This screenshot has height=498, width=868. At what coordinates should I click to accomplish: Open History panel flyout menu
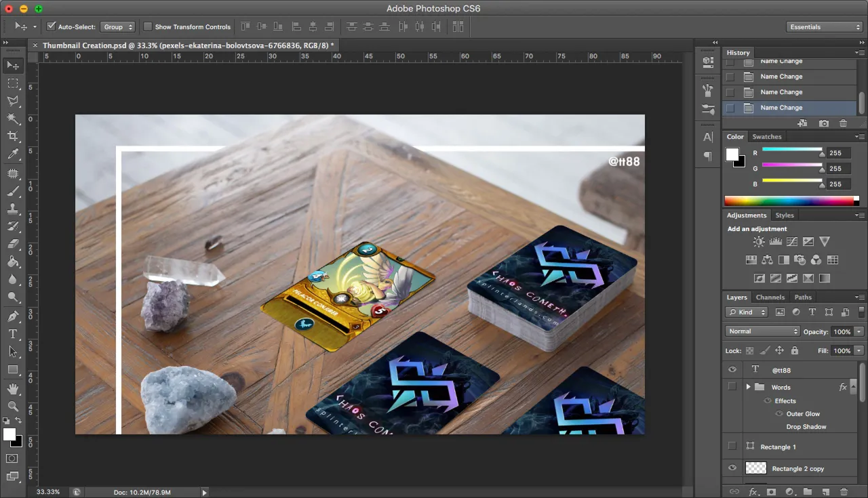pyautogui.click(x=860, y=53)
